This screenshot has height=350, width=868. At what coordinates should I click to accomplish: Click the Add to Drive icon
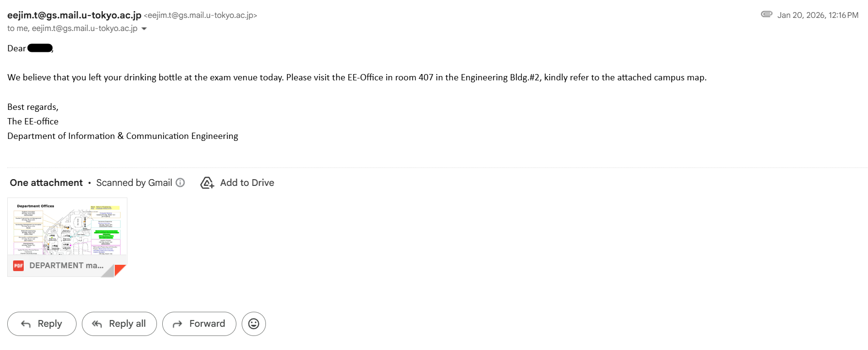(207, 183)
